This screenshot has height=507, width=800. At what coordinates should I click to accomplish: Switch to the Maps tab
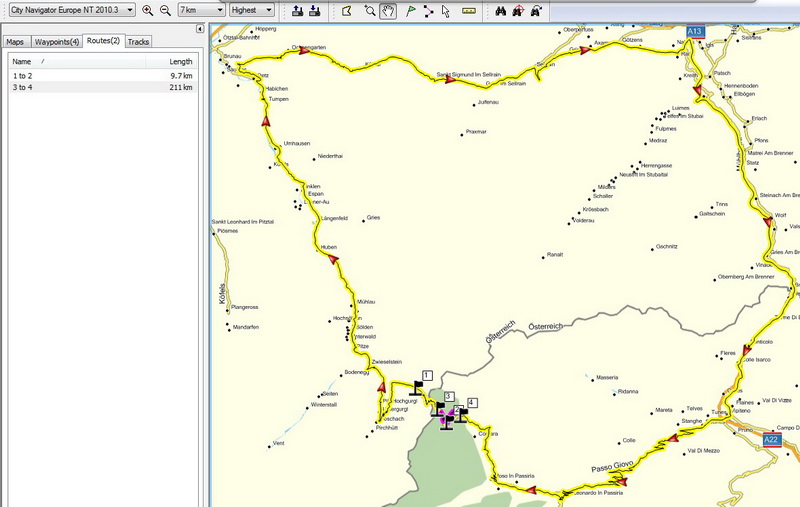[15, 41]
